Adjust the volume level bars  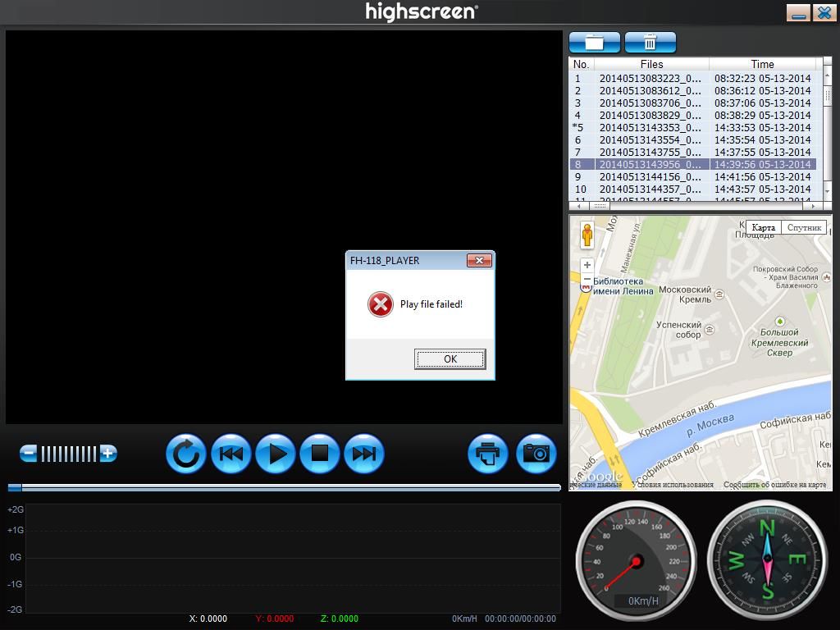(x=69, y=454)
